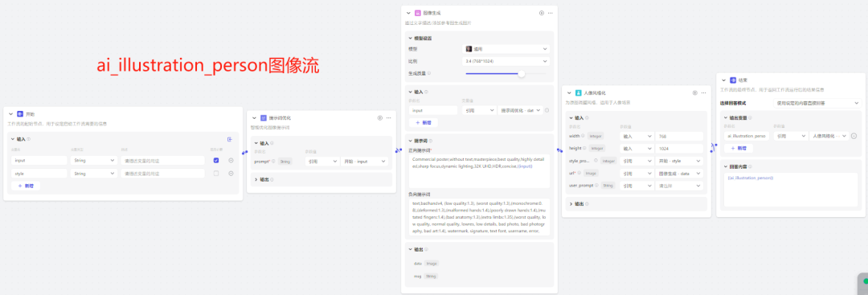Add a new input in 图像生成 node
The width and height of the screenshot is (868, 295).
(424, 123)
